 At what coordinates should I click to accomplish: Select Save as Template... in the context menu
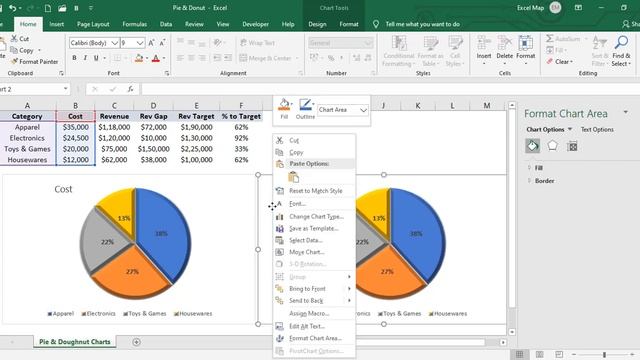click(x=313, y=229)
